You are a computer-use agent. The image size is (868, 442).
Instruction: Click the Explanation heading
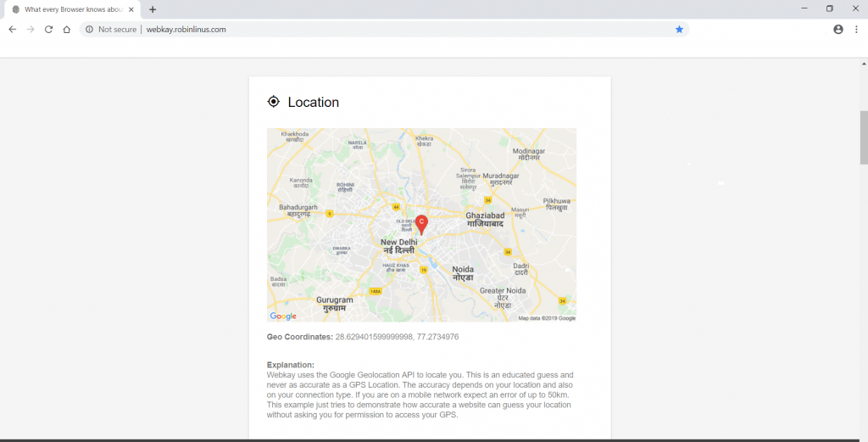(x=291, y=365)
